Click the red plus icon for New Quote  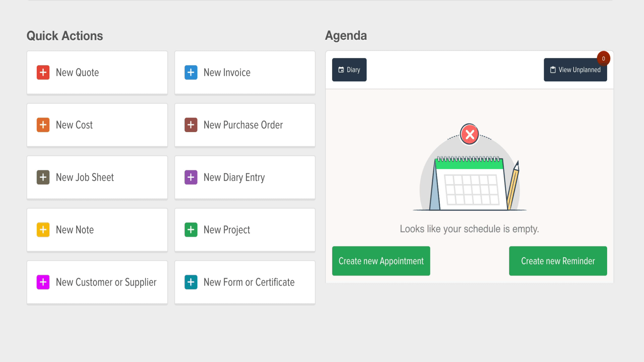(x=43, y=72)
